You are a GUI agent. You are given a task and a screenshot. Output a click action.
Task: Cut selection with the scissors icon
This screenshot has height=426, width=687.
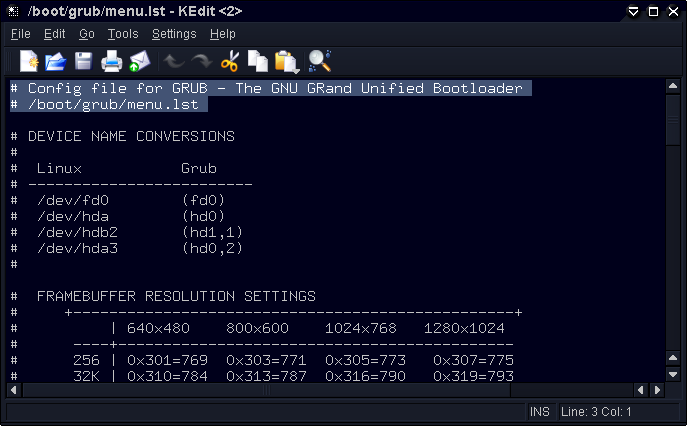(x=230, y=61)
